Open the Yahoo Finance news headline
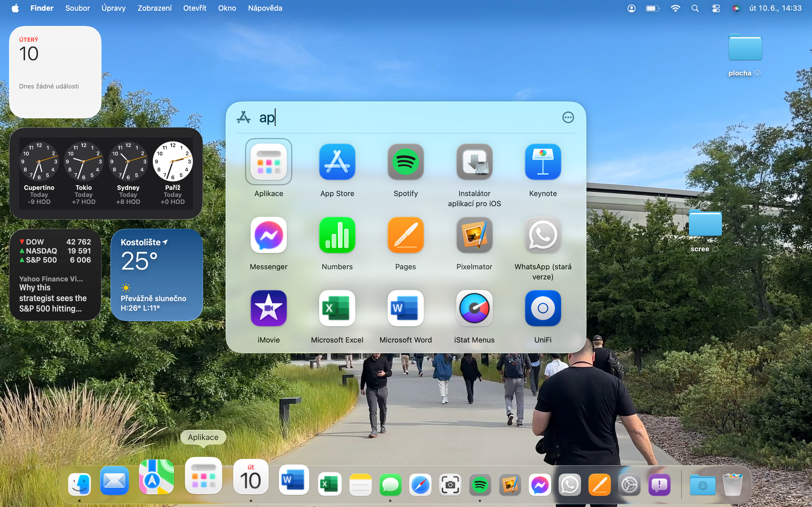Screen dimensions: 812x507 tap(54, 298)
